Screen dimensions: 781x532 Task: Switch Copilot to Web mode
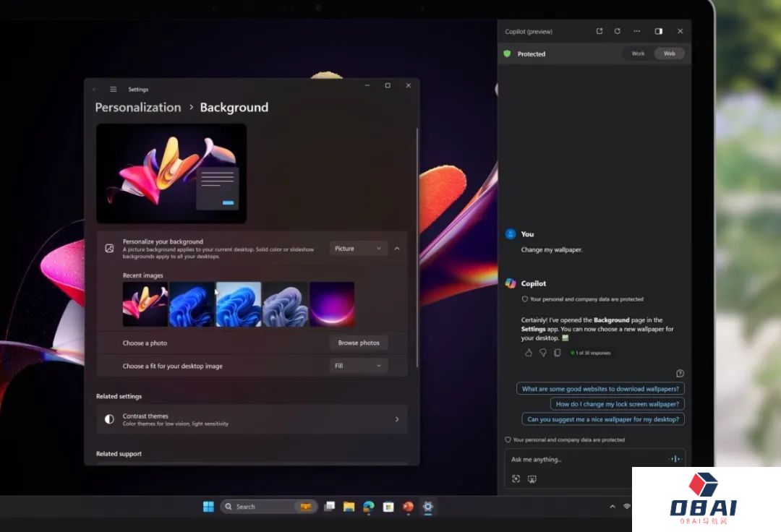(670, 53)
